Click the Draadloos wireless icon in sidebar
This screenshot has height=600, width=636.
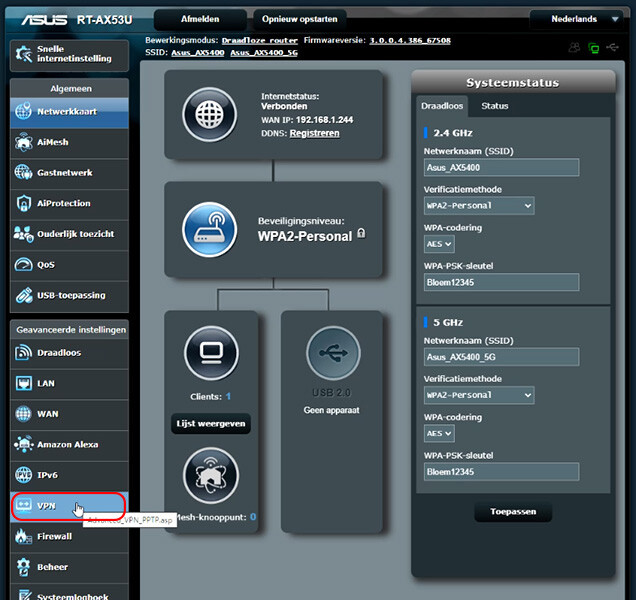click(x=23, y=353)
